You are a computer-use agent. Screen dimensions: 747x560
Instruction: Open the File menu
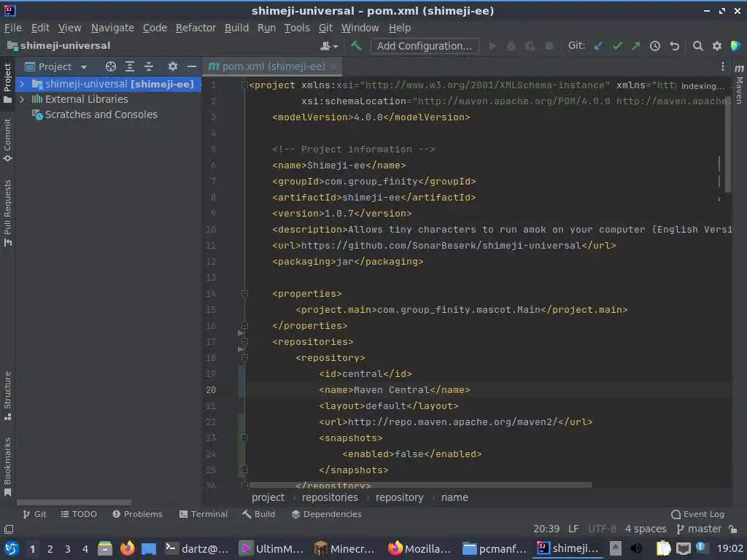[13, 28]
